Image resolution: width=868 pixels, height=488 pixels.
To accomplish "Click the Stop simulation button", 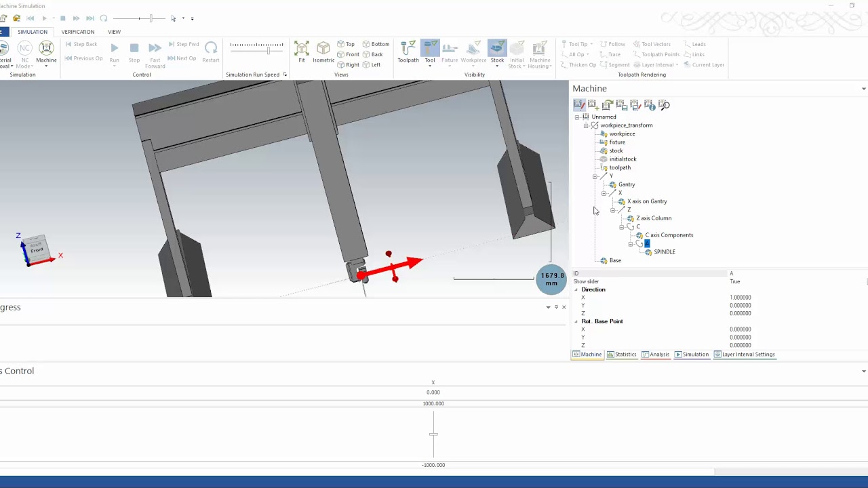I will tap(134, 52).
